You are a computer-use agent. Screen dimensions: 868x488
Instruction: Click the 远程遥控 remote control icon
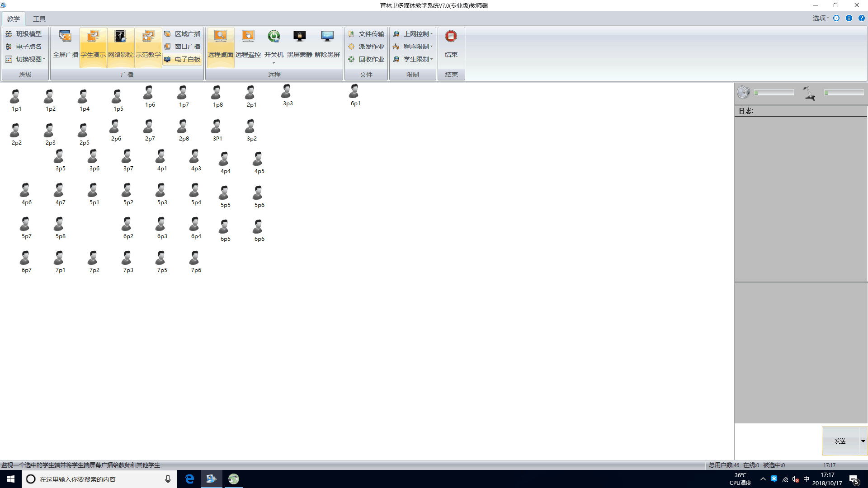click(248, 36)
